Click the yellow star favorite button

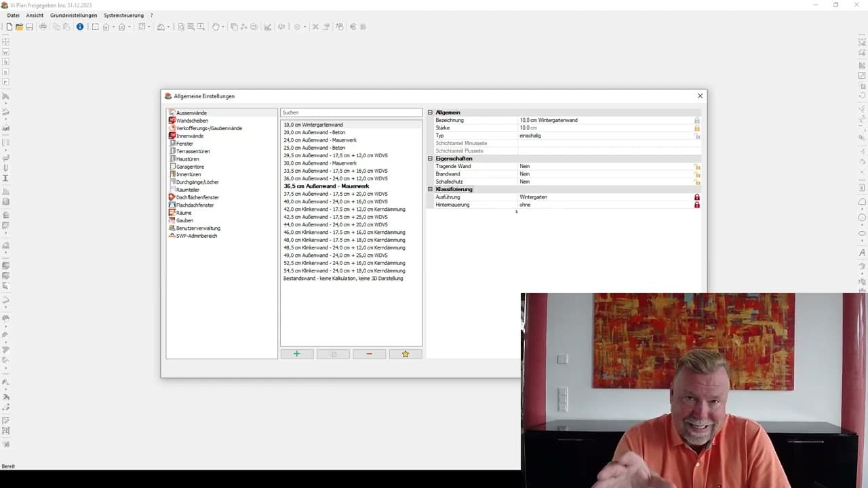(x=406, y=354)
